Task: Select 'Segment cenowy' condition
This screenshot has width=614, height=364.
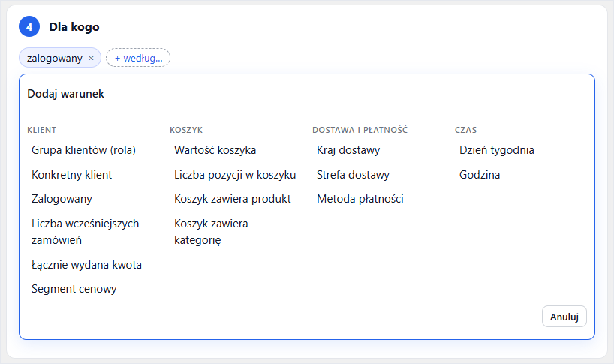Action: pyautogui.click(x=74, y=289)
